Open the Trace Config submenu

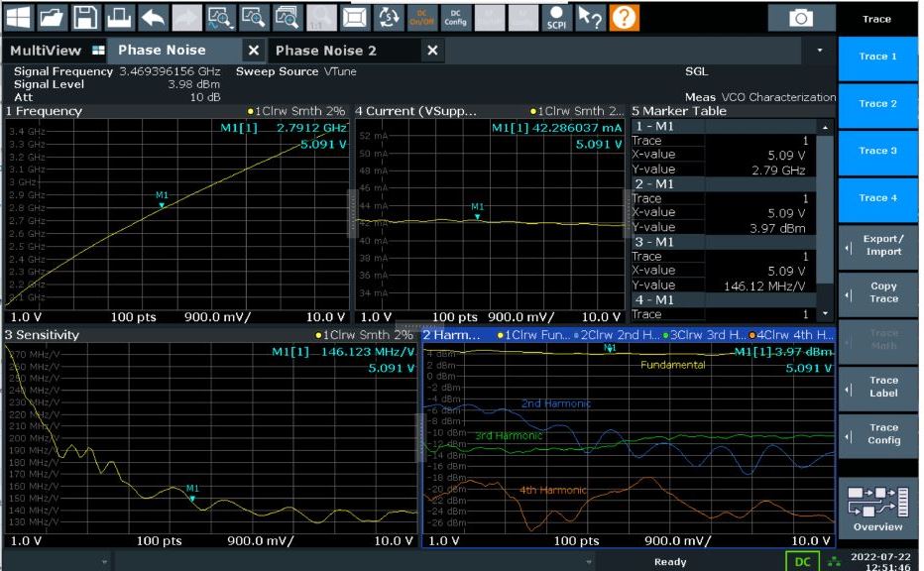tap(876, 435)
